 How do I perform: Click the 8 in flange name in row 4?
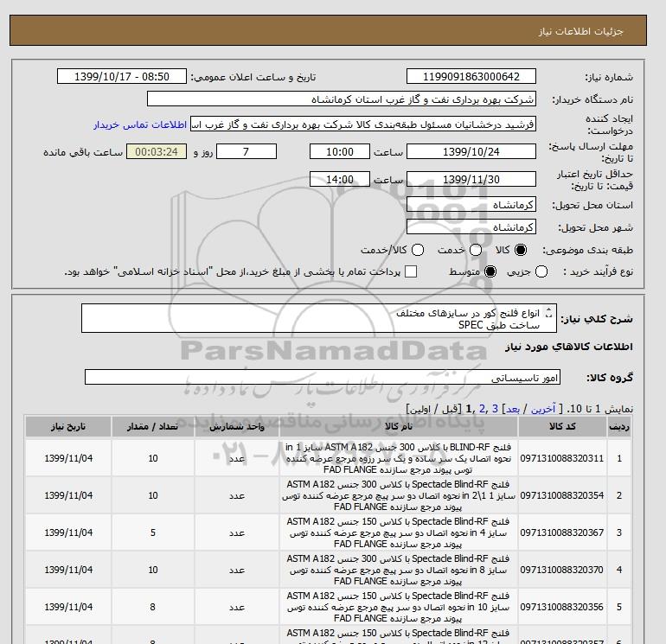399,570
